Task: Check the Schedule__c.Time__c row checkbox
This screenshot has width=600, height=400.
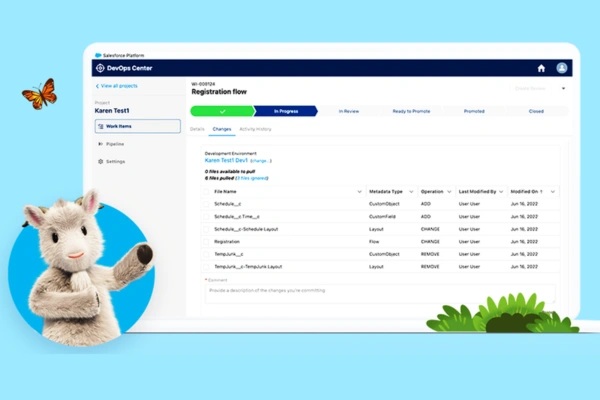Action: pyautogui.click(x=206, y=217)
